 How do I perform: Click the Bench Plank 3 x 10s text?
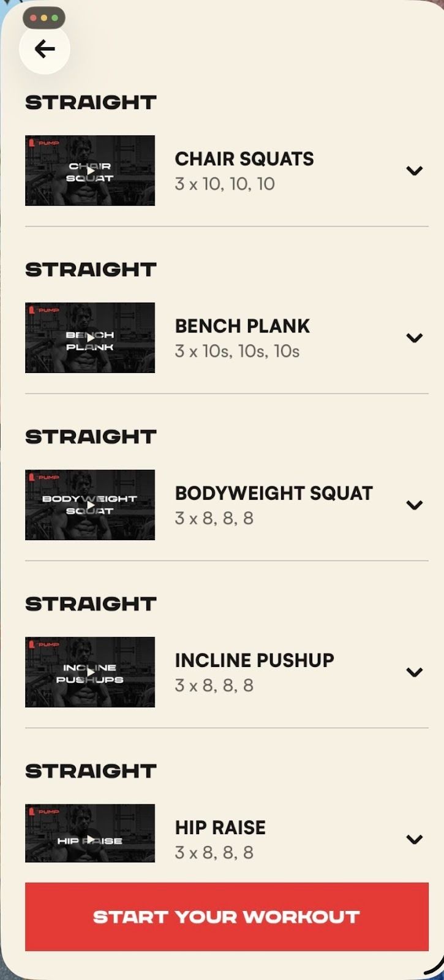pyautogui.click(x=237, y=351)
